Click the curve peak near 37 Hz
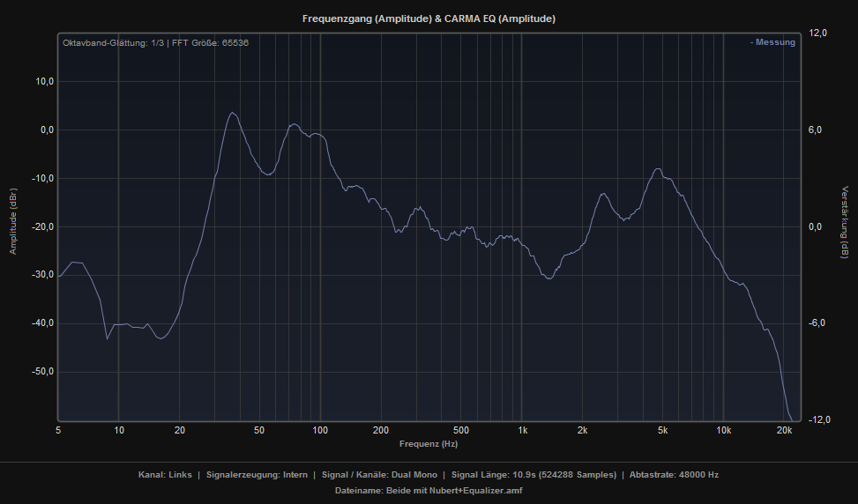858x504 pixels. coord(232,113)
